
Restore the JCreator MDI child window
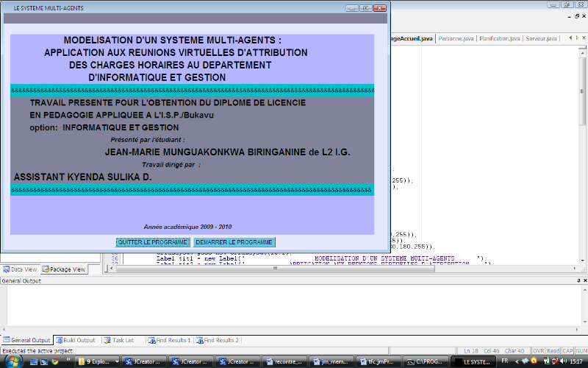(577, 16)
